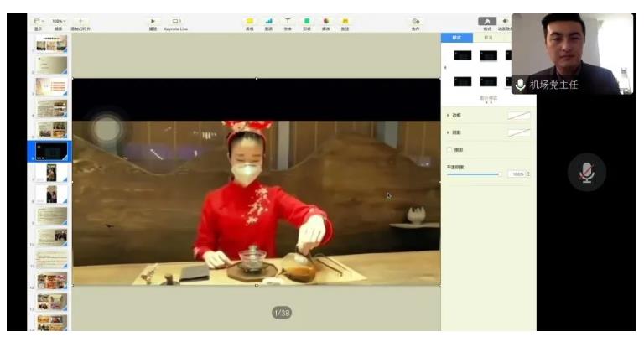
Task: Switch to the second inspector tab
Action: (488, 38)
